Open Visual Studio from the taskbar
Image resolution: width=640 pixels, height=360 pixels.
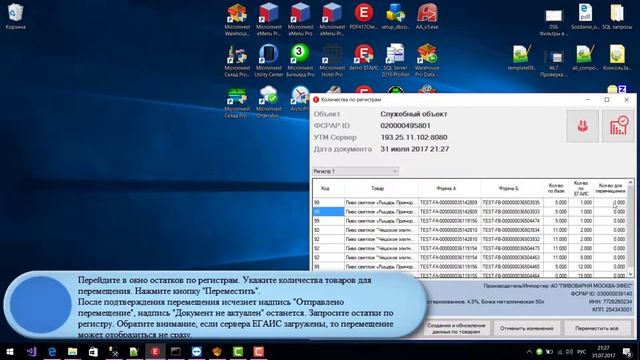tap(31, 351)
